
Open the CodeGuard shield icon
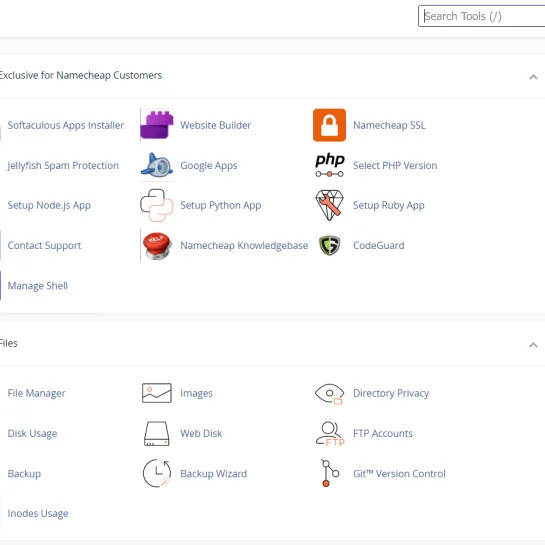click(x=329, y=245)
